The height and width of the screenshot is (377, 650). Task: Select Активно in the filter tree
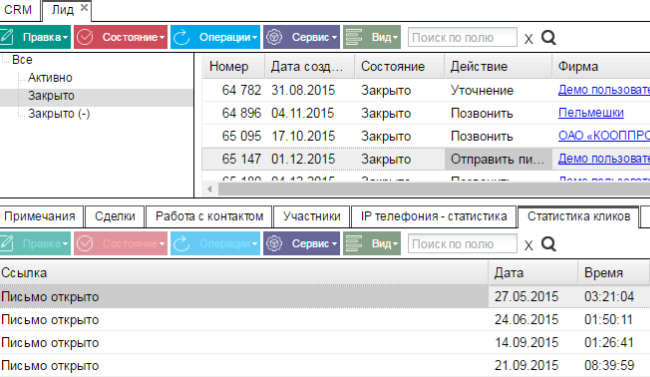50,78
